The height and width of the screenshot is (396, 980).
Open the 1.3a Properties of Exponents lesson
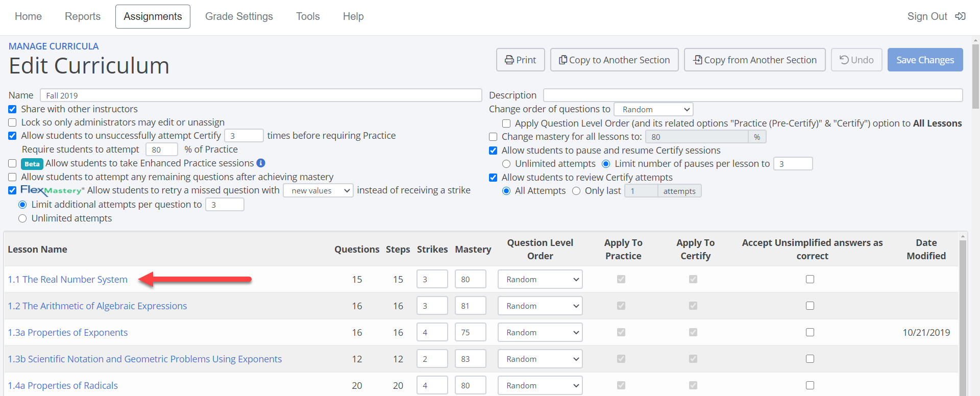tap(67, 333)
